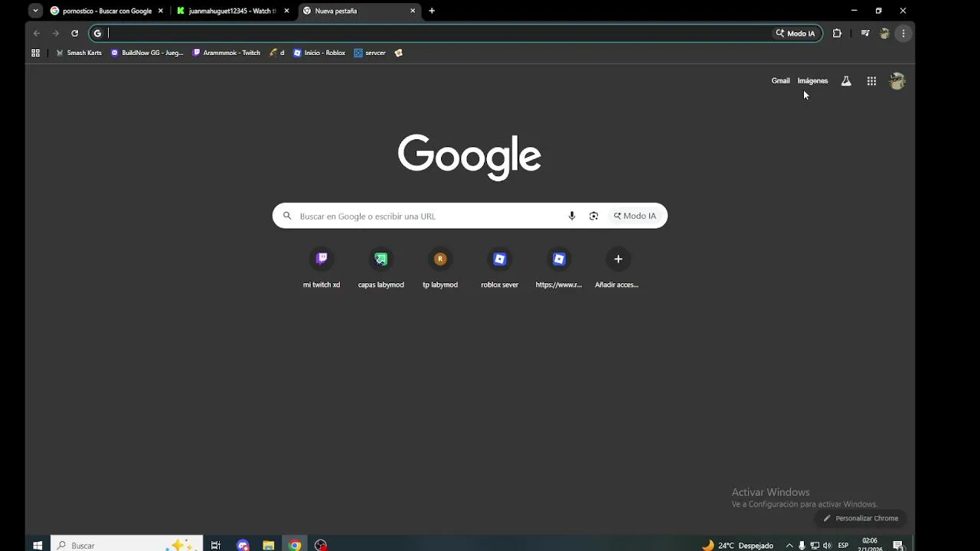This screenshot has height=551, width=980.
Task: Open the 'capas labymod' shortcut
Action: click(x=381, y=269)
